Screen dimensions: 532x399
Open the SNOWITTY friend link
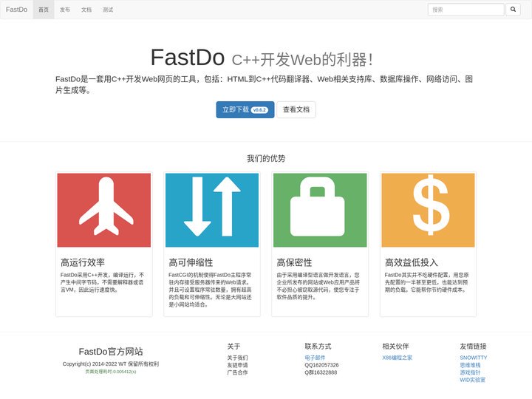click(x=474, y=358)
